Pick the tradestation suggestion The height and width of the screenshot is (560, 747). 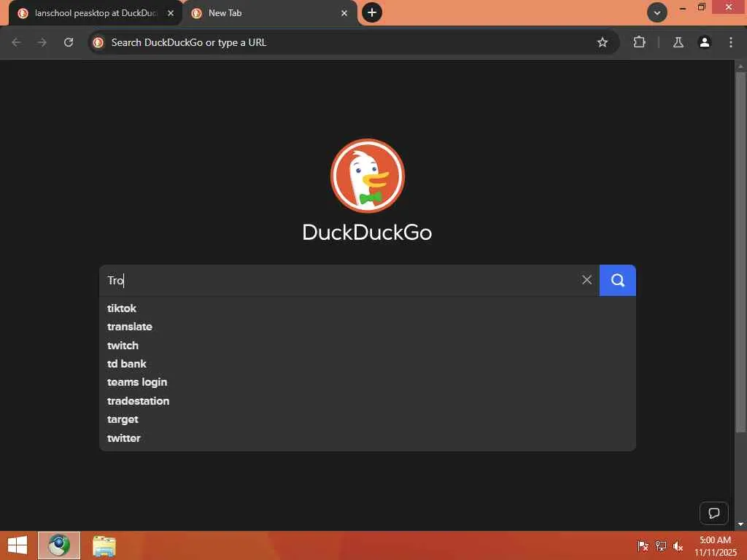[x=368, y=401]
